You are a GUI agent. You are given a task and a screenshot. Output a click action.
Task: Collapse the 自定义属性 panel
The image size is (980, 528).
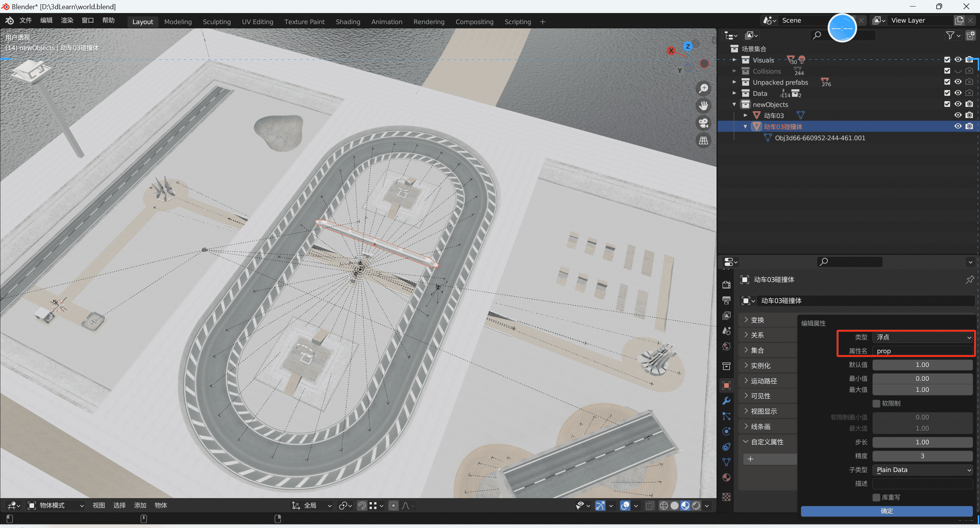coord(768,442)
